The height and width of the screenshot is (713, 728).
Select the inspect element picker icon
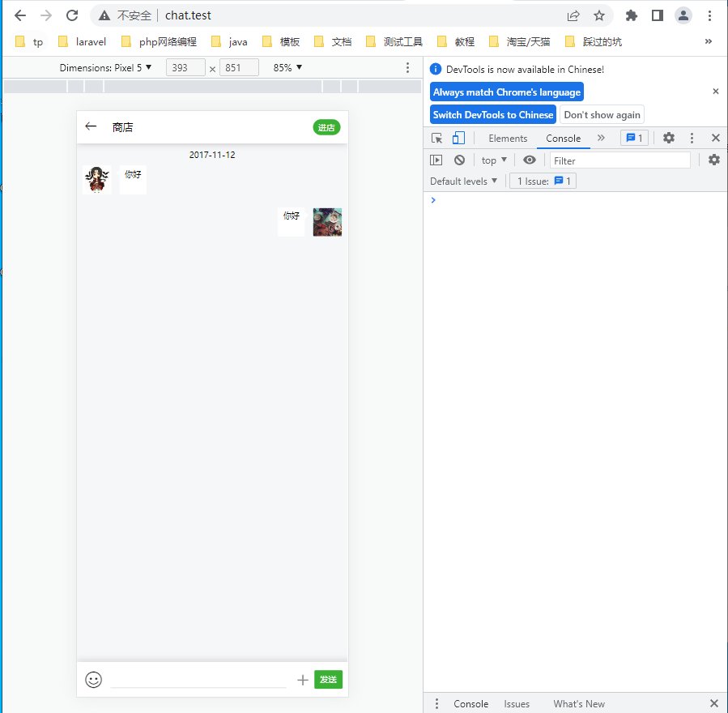click(437, 138)
